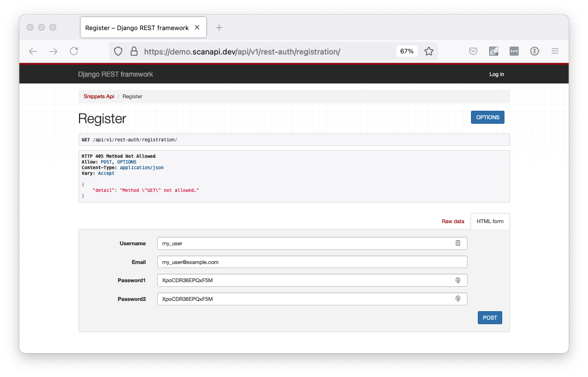Bookmark this page with the star icon
This screenshot has width=588, height=377.
point(429,51)
